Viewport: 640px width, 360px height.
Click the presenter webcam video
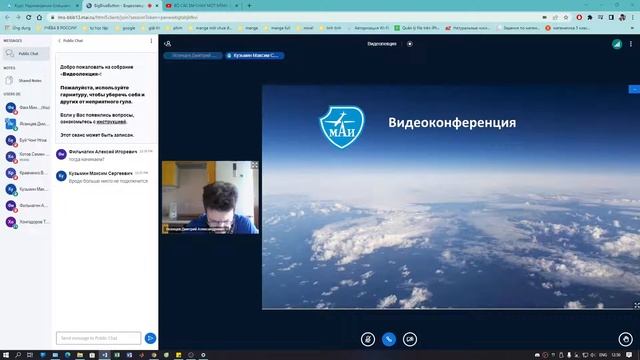click(x=210, y=197)
